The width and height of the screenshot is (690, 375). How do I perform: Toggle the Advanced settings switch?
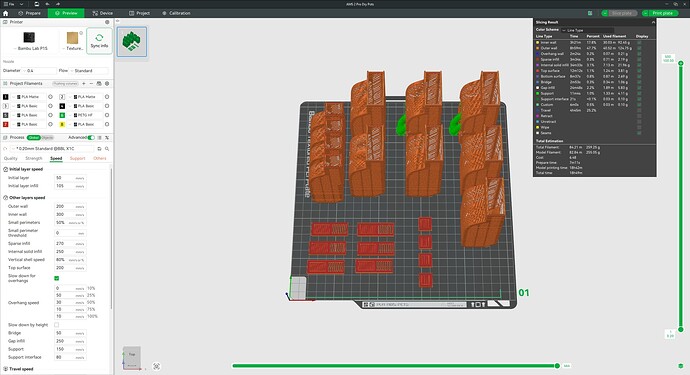(x=91, y=138)
